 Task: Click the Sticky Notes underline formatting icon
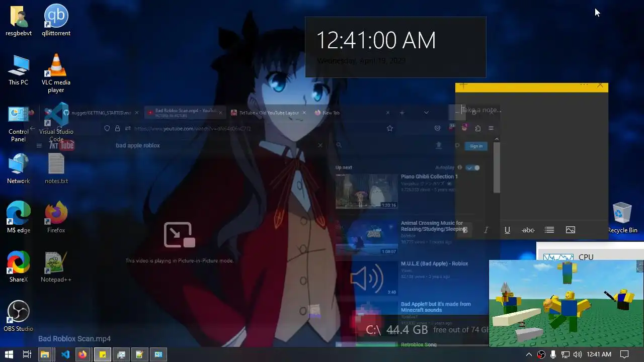click(x=507, y=230)
